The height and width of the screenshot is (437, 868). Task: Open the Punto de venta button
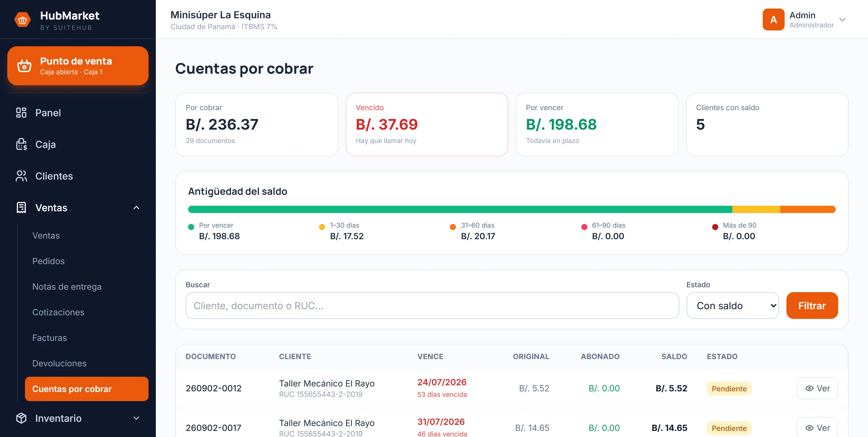click(x=78, y=66)
